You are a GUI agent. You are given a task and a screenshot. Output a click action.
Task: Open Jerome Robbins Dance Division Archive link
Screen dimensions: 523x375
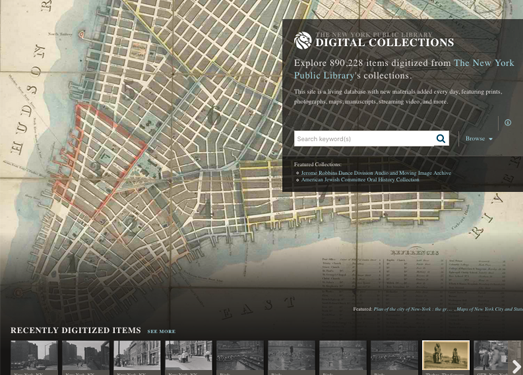[x=376, y=173]
